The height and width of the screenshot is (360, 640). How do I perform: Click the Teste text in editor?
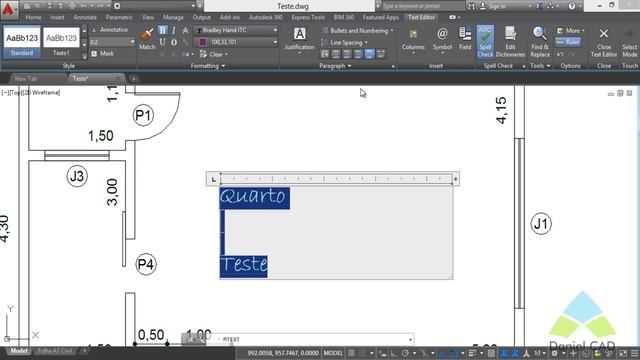tap(244, 265)
